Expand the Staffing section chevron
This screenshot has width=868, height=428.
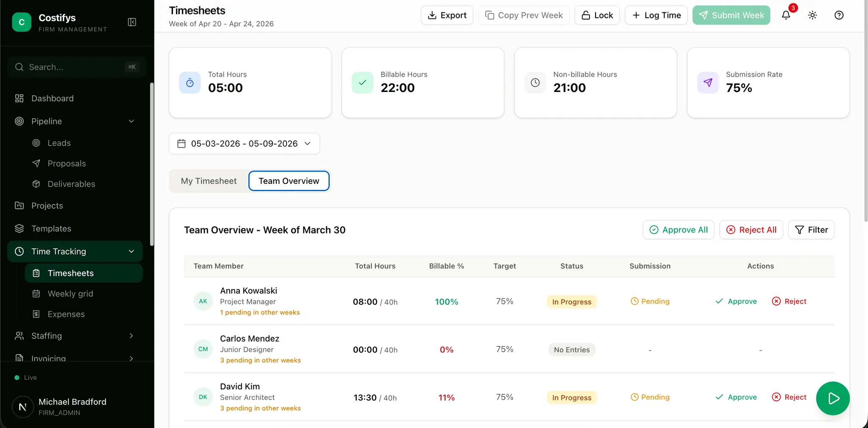tap(131, 336)
